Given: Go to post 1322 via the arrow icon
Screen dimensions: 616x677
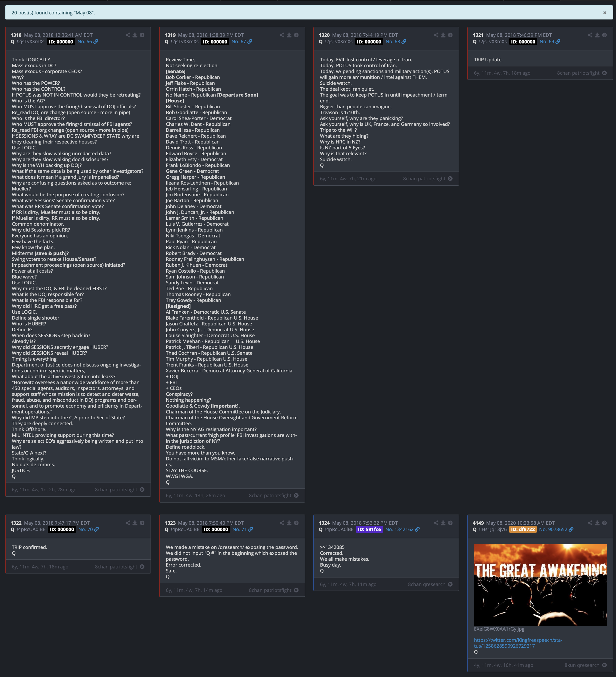Looking at the screenshot, I should click(142, 523).
